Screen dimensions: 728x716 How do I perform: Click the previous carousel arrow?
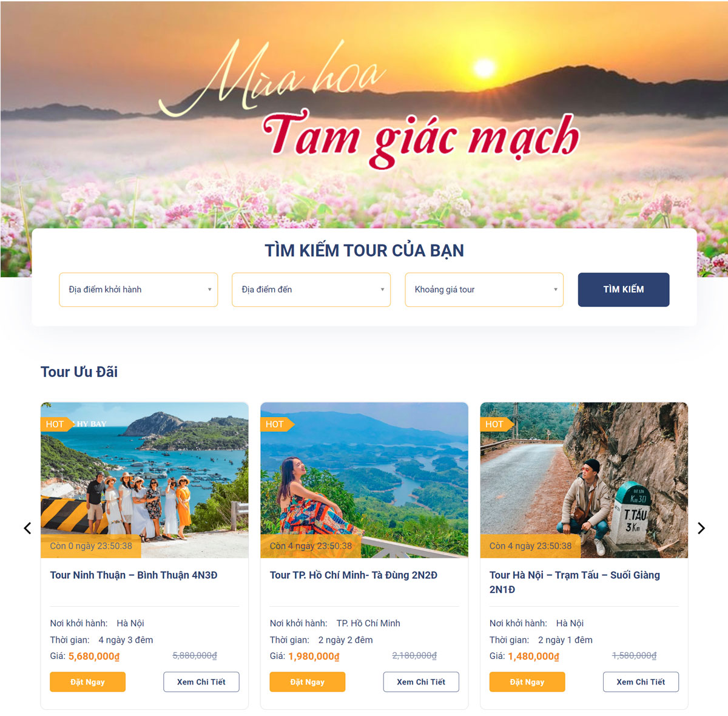coord(27,528)
